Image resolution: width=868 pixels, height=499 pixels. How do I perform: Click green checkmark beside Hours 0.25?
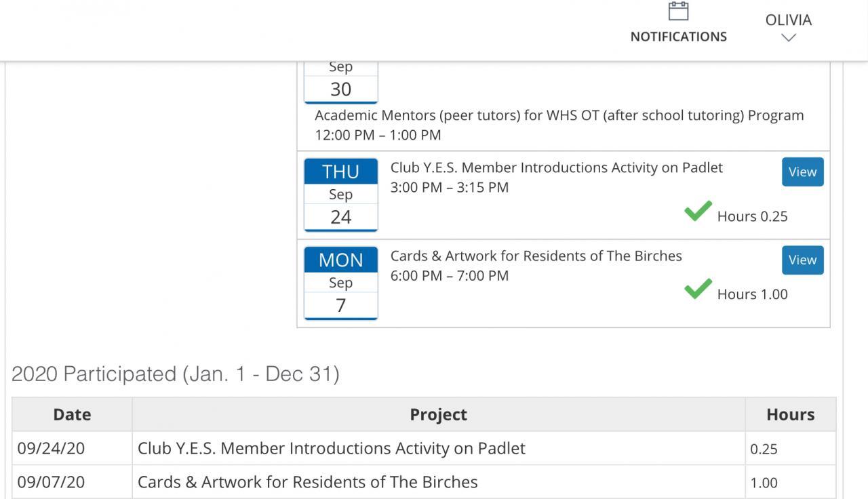698,212
